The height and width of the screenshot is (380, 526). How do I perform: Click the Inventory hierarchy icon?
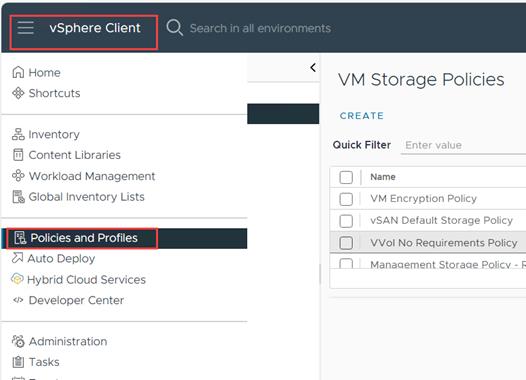point(18,134)
